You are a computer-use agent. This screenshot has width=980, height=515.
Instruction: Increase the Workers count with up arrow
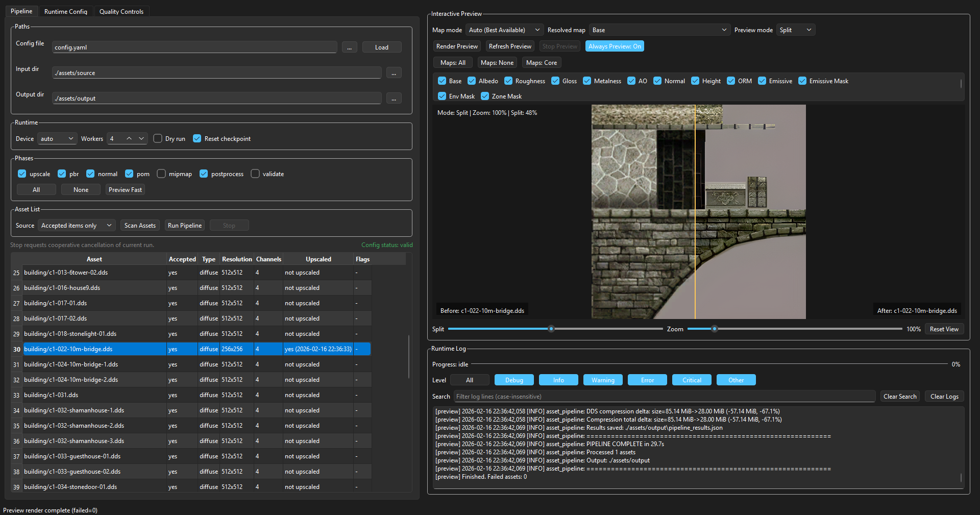(129, 139)
